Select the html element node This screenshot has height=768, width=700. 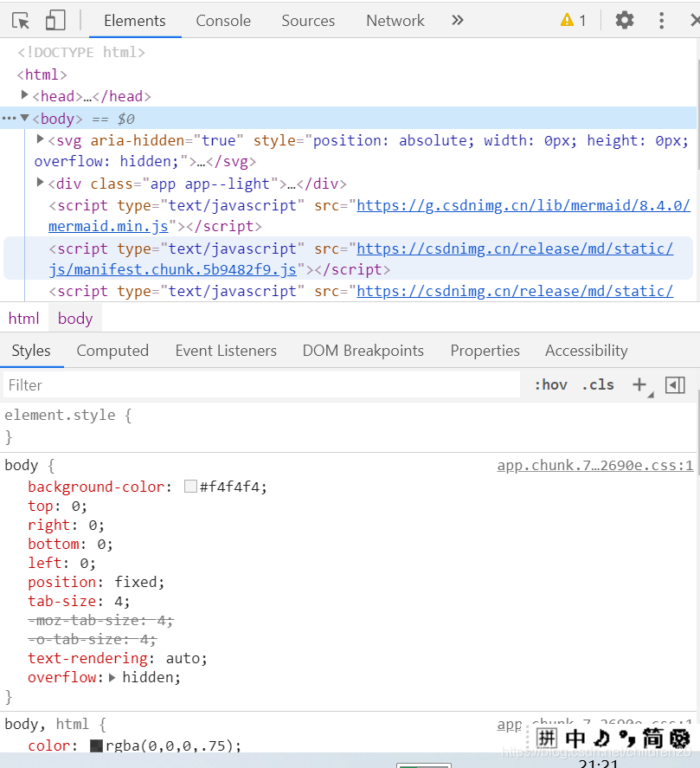42,74
